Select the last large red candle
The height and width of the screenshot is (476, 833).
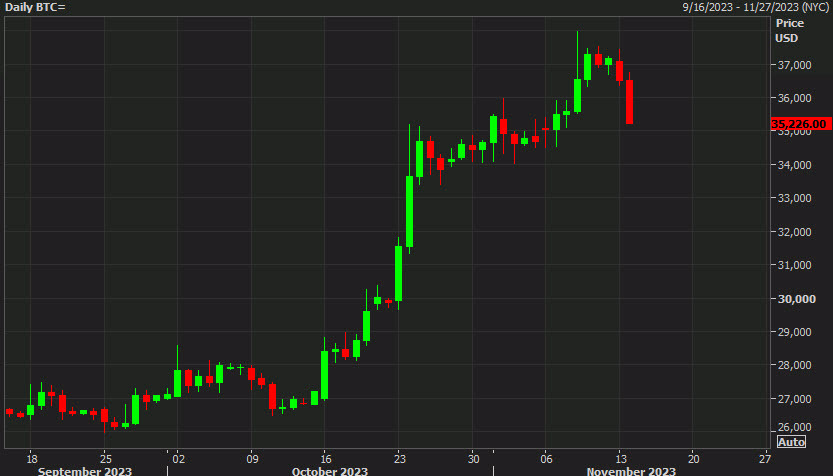(630, 102)
